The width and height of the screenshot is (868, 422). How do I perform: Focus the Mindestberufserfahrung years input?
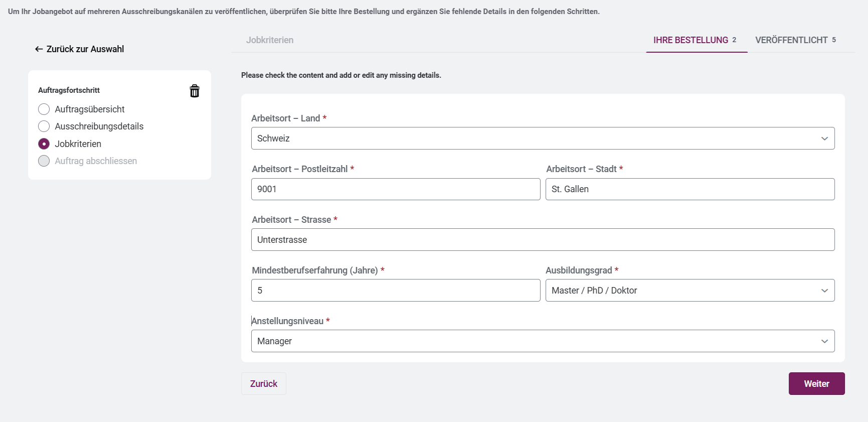pyautogui.click(x=395, y=291)
